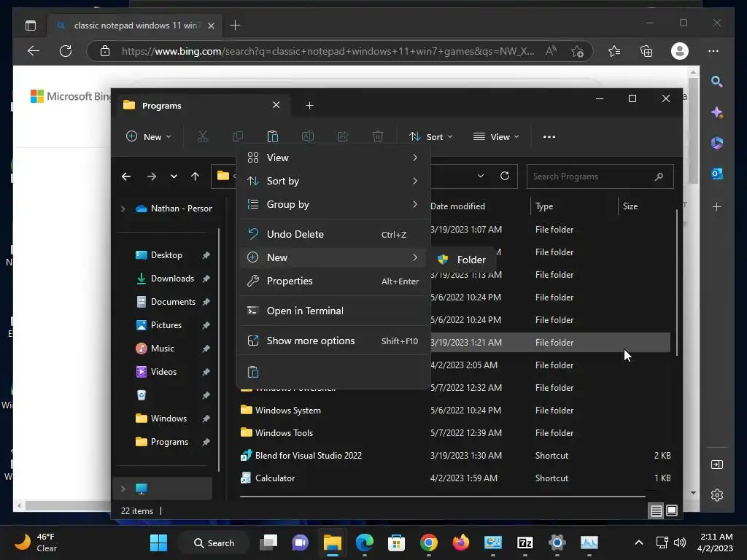
Task: Open Pictures in Quick access
Action: click(x=166, y=325)
